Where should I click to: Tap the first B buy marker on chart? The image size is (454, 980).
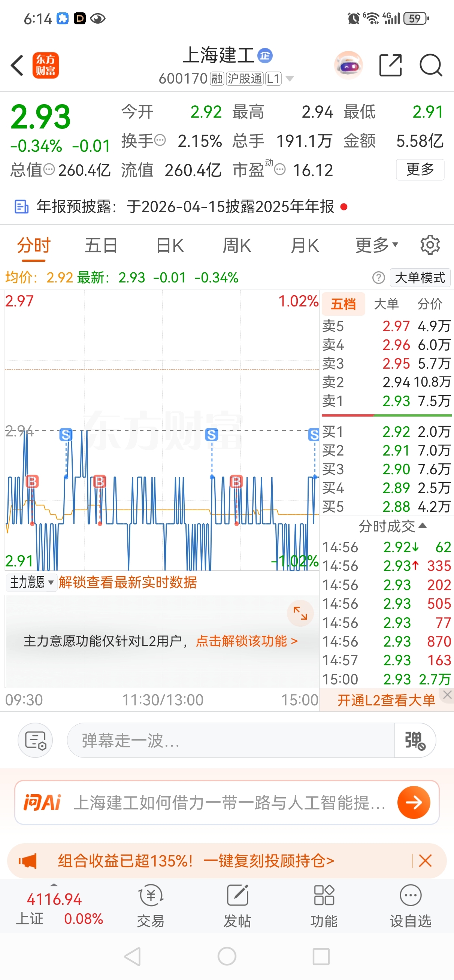click(x=32, y=482)
